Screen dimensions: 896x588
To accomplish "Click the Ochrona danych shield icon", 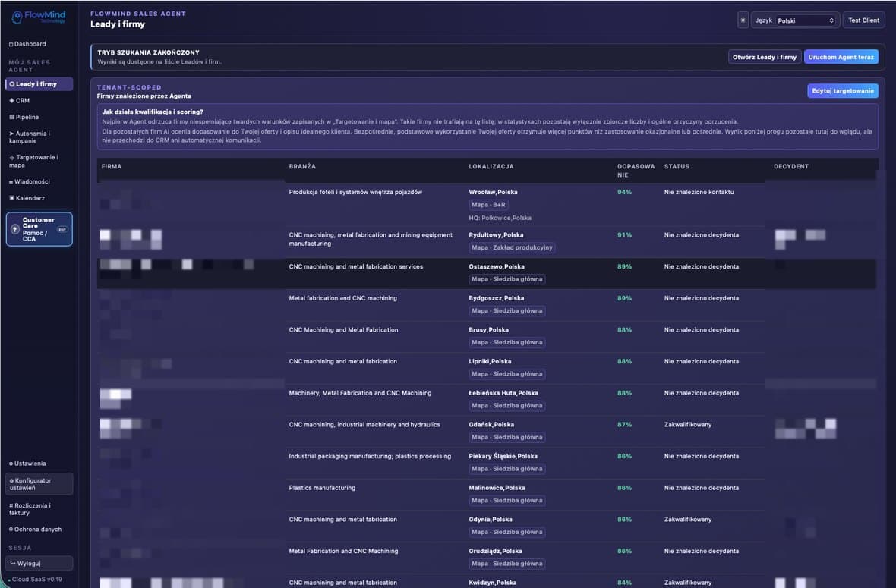I will tap(11, 530).
